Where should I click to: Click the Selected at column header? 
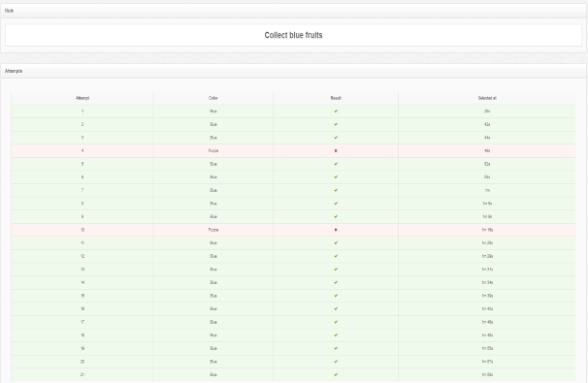coord(487,98)
